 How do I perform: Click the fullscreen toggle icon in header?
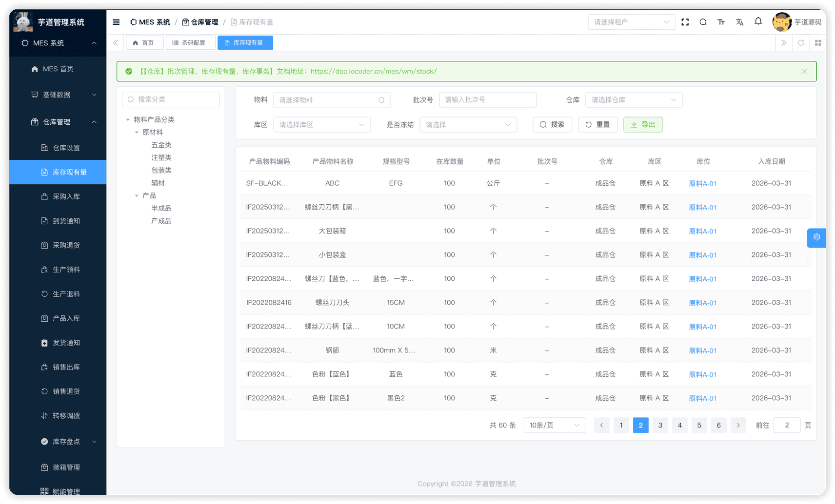(x=685, y=22)
